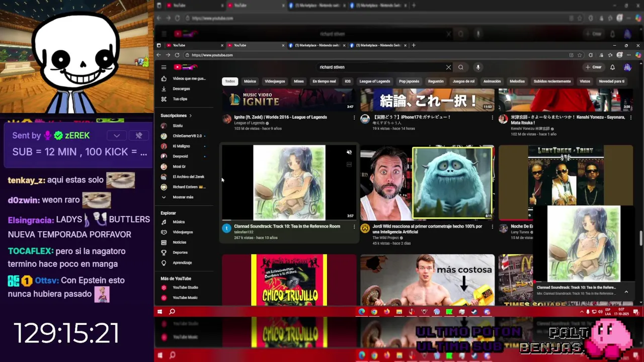
Task: Open Richard Estiven channel subscription
Action: [183, 187]
